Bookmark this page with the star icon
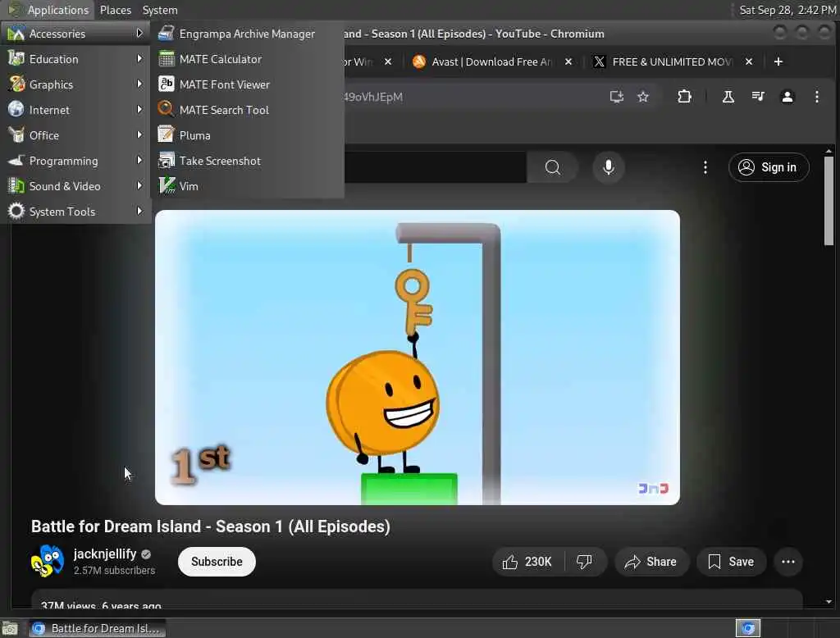840x638 pixels. tap(643, 97)
